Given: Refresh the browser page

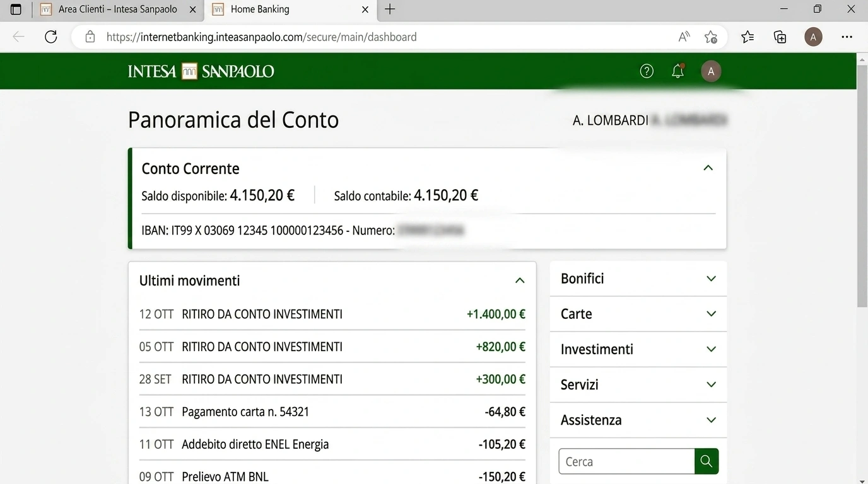Looking at the screenshot, I should pos(51,37).
